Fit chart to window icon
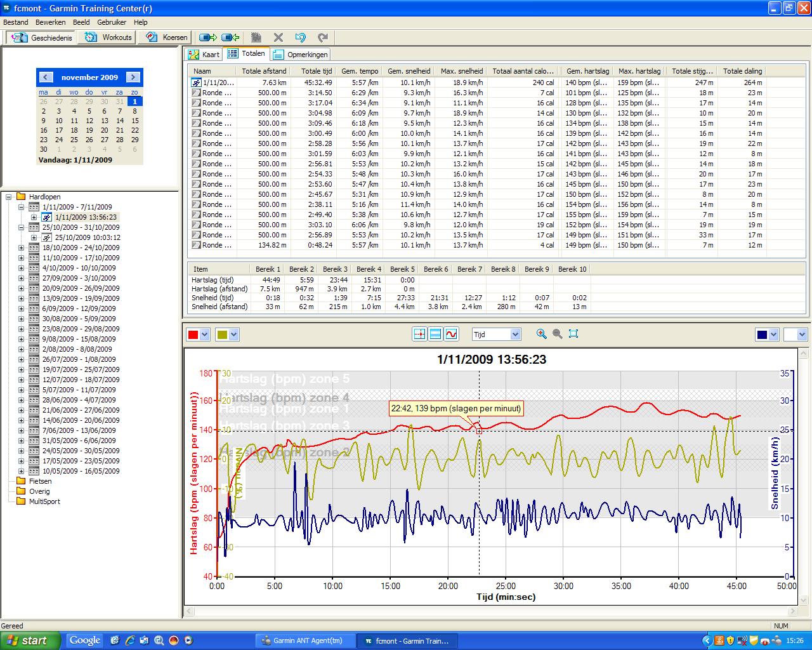The width and height of the screenshot is (812, 650). 573,334
